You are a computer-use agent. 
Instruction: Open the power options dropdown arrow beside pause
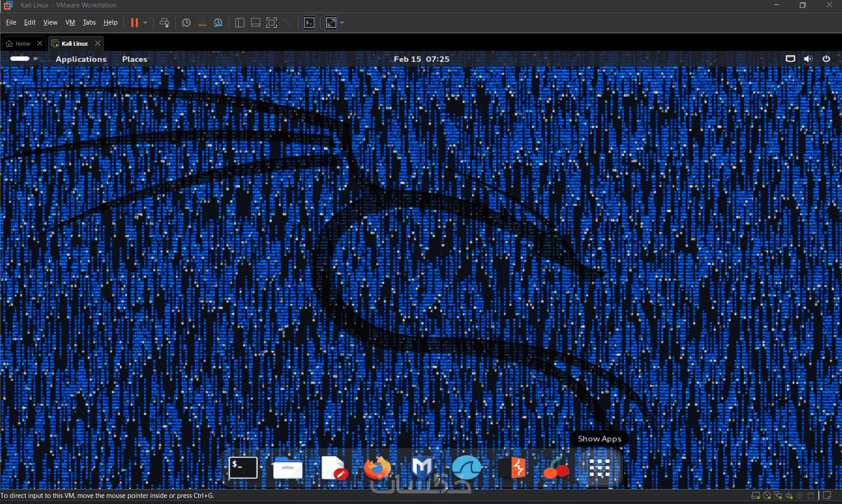pyautogui.click(x=145, y=23)
